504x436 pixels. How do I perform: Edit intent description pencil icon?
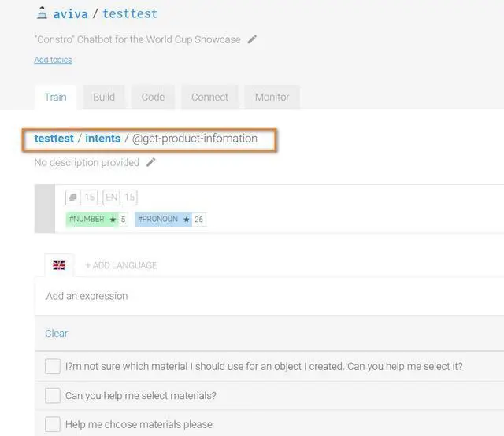pos(150,162)
